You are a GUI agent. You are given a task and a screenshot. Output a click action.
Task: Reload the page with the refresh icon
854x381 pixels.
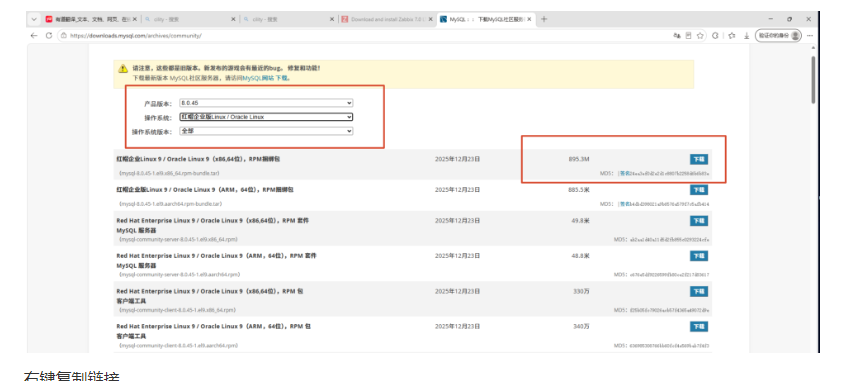(x=48, y=35)
